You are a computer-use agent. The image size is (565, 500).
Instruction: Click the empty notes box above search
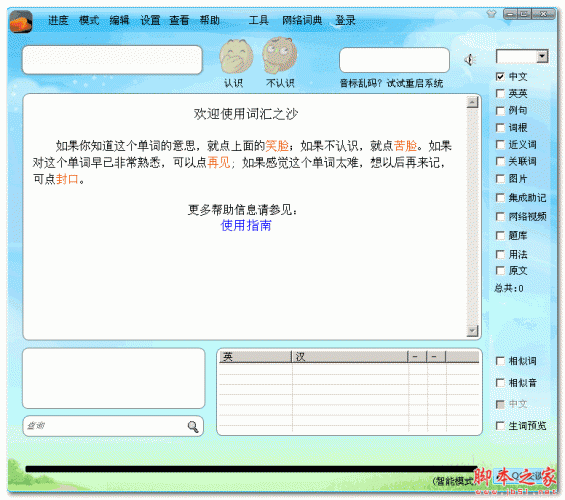coord(114,378)
